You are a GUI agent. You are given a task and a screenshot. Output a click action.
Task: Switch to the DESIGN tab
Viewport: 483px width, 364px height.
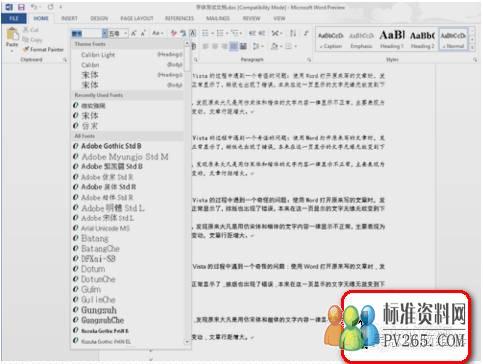tap(99, 18)
